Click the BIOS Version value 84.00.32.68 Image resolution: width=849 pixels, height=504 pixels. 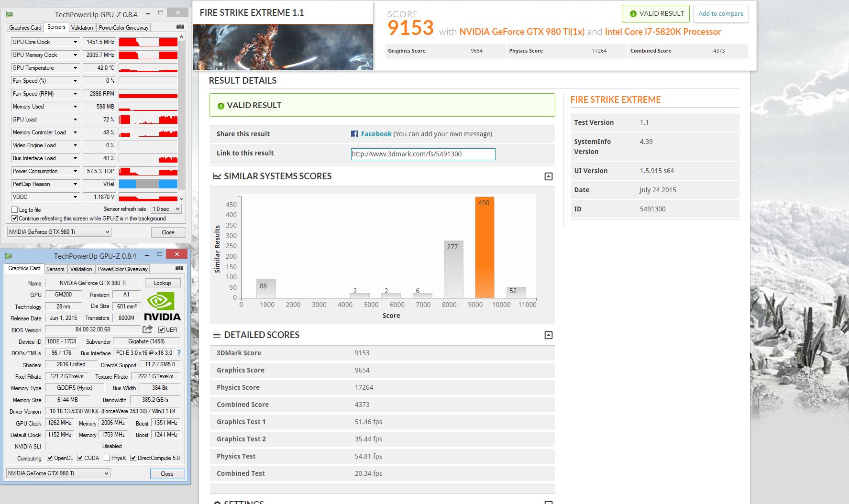92,329
